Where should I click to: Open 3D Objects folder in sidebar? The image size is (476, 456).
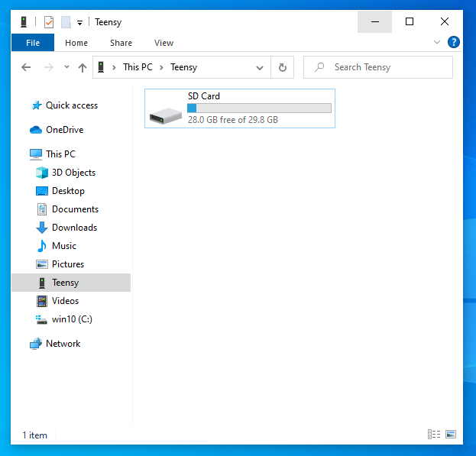(x=74, y=173)
